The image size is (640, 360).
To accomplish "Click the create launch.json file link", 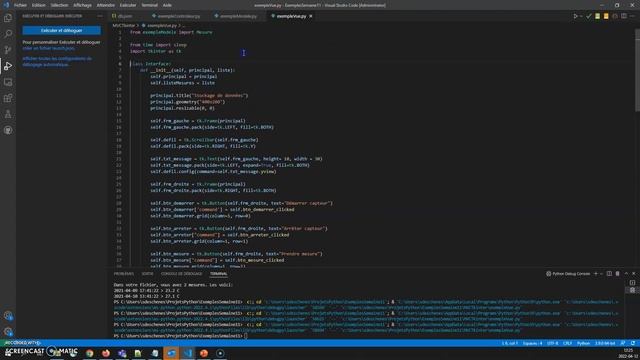I will tap(49, 48).
